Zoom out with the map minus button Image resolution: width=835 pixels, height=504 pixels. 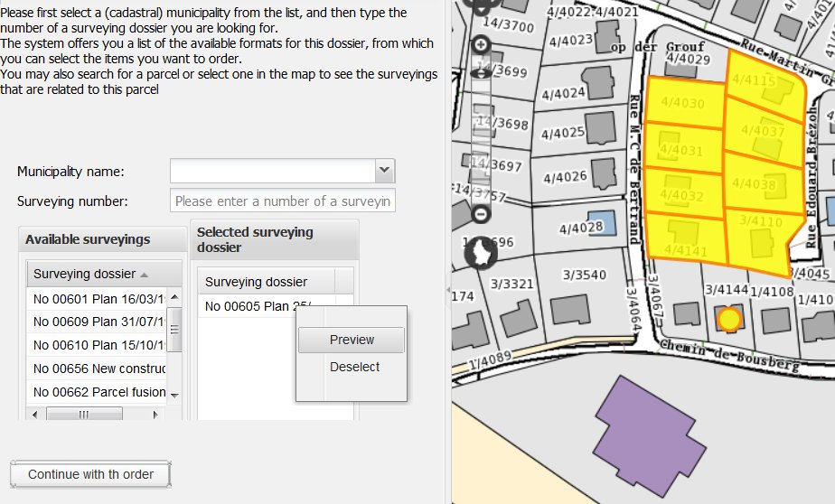tap(481, 214)
